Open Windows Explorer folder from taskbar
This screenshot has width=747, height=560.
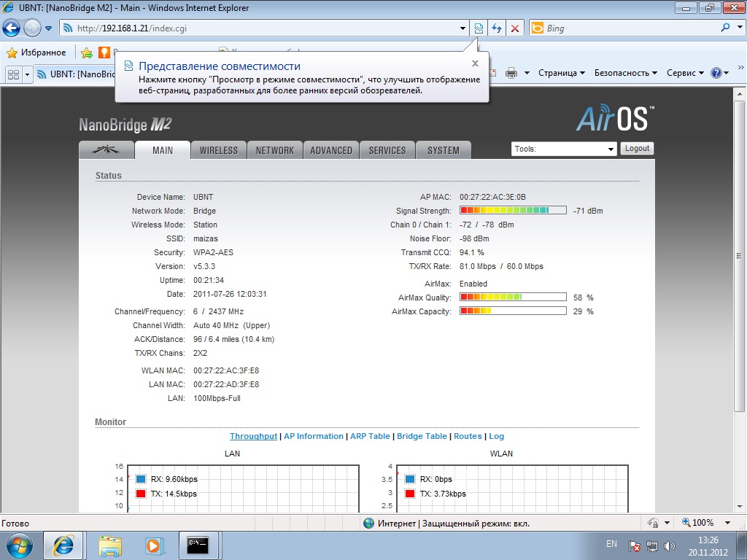click(110, 545)
